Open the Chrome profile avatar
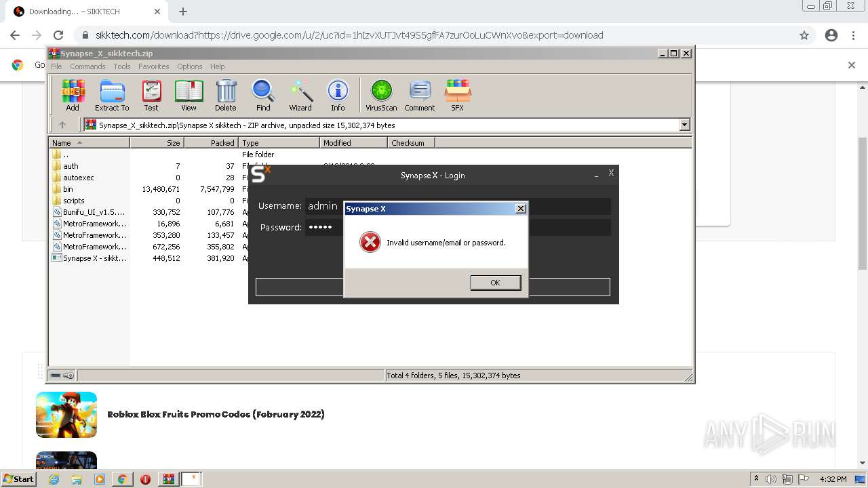This screenshot has width=868, height=488. 831,35
